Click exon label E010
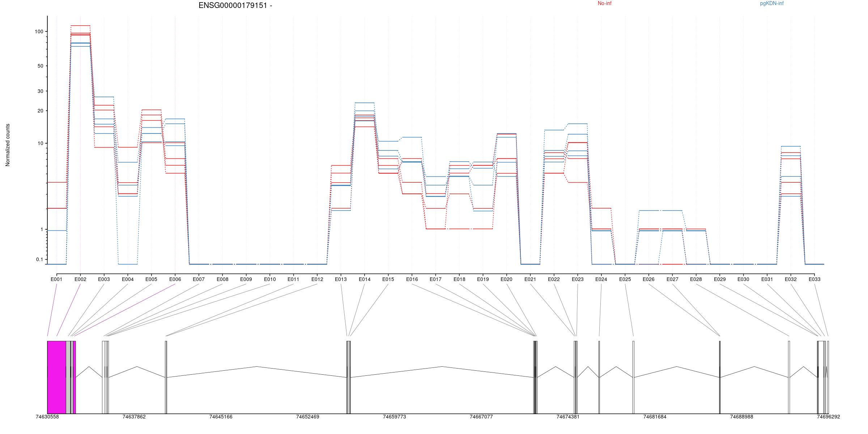This screenshot has height=434, width=868. (270, 279)
